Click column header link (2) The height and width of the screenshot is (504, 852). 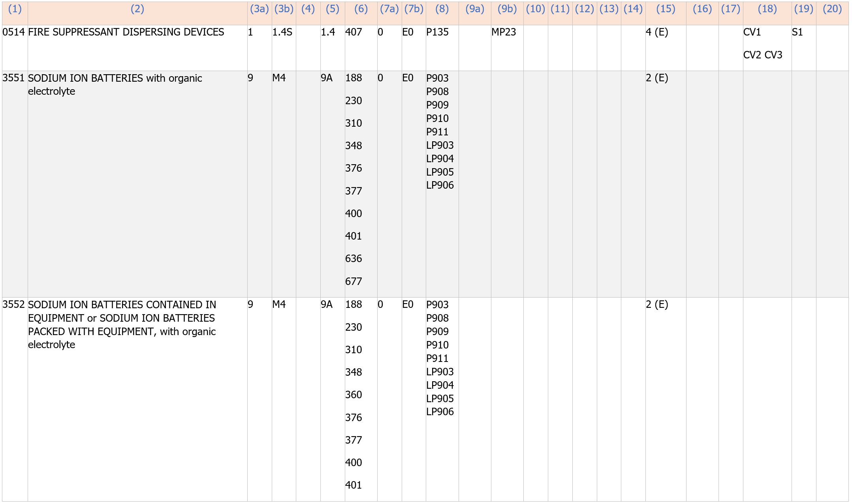coord(137,9)
